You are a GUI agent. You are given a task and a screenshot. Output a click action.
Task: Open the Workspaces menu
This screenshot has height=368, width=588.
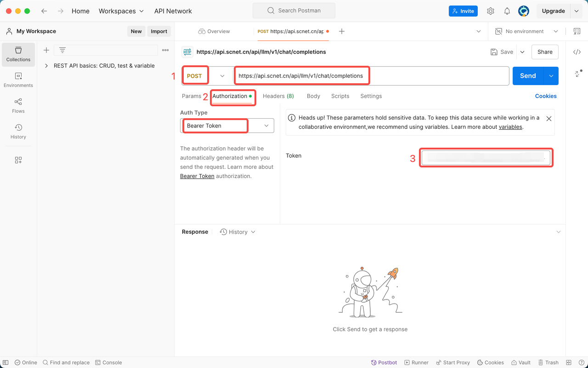(x=121, y=11)
